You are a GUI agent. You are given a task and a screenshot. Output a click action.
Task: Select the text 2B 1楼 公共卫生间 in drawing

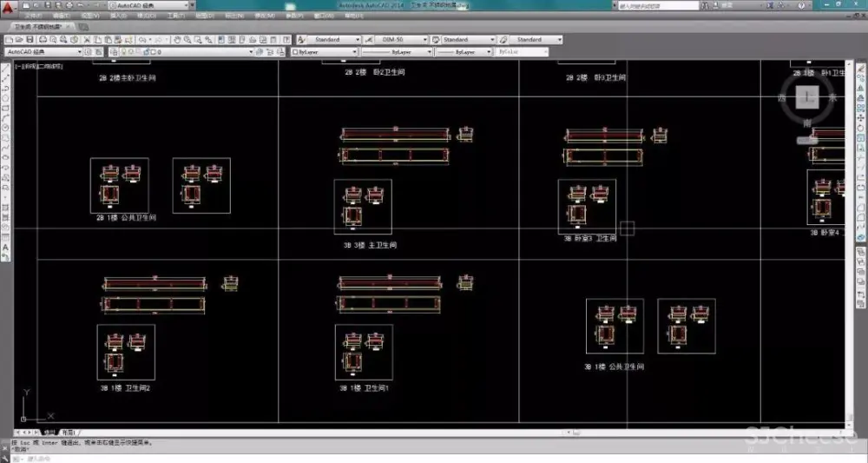(126, 218)
